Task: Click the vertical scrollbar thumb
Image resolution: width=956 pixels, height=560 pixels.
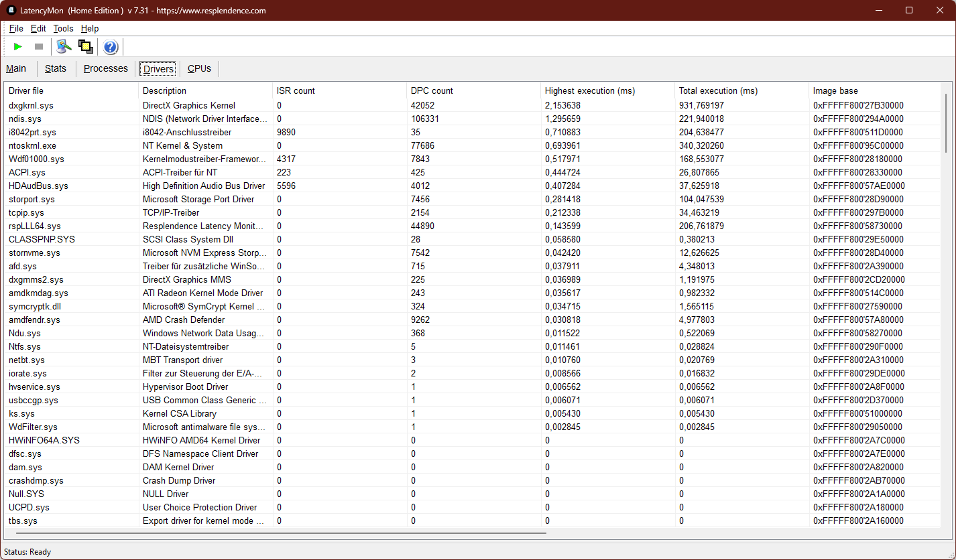Action: coord(947,124)
